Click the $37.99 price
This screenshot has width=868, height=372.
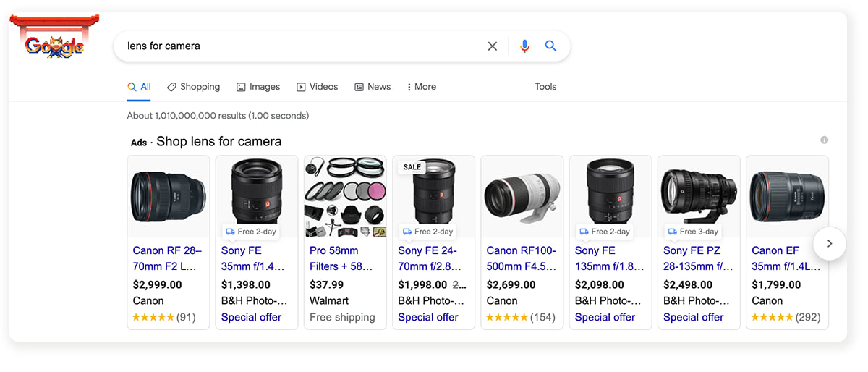point(327,284)
